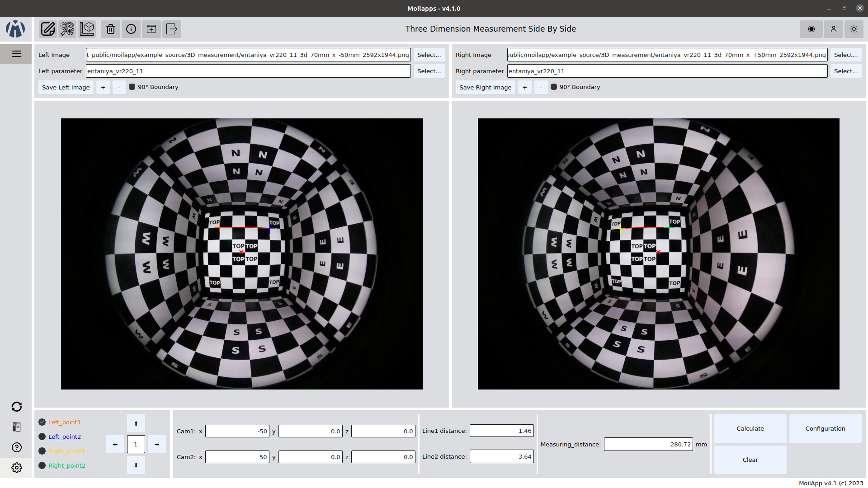868x488 pixels.
Task: Select Right_point2 radio button
Action: [42, 465]
